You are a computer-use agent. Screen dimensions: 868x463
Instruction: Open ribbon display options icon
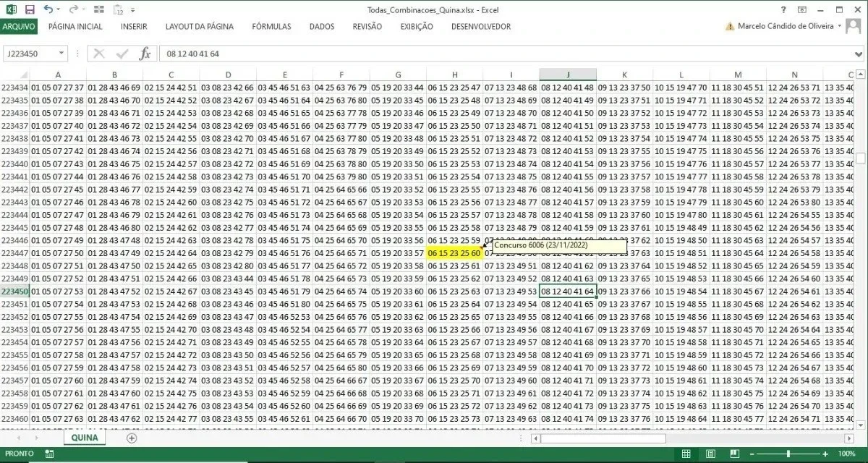pyautogui.click(x=804, y=9)
